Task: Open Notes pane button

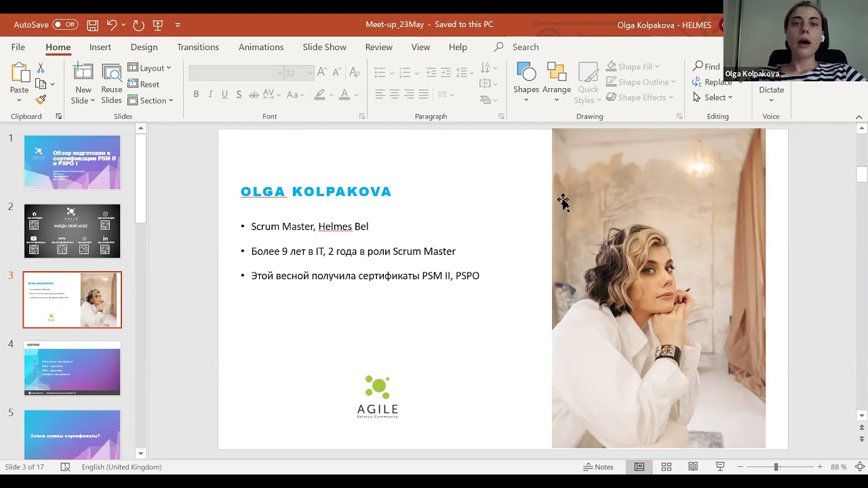Action: [x=598, y=467]
